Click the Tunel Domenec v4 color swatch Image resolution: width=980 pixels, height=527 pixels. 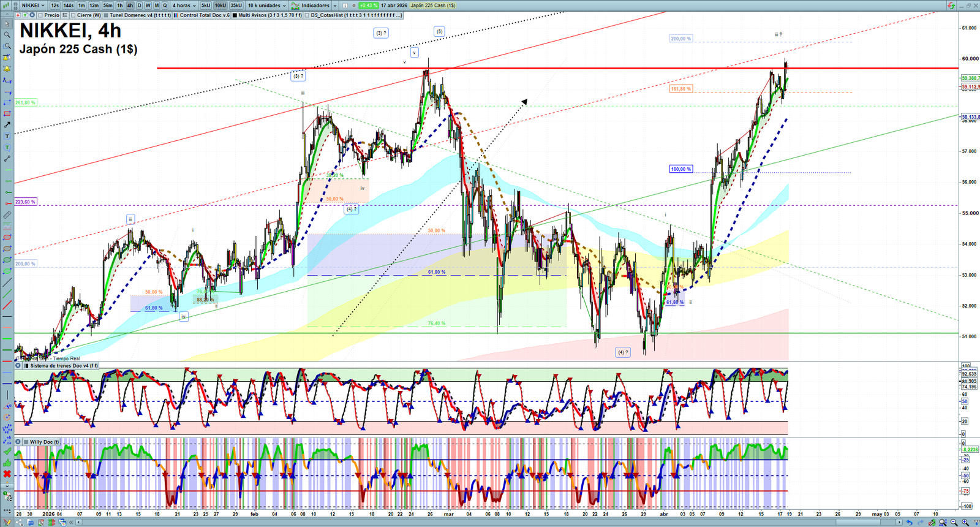[106, 15]
